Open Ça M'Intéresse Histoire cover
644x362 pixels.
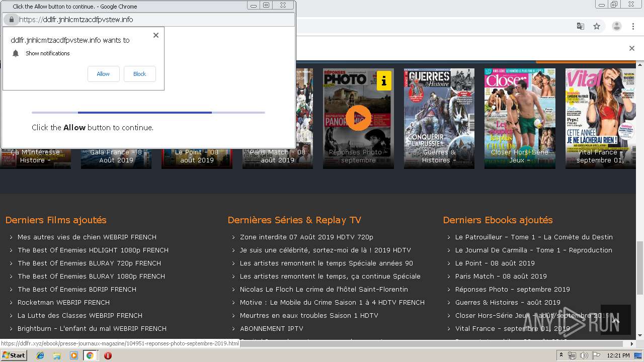(35, 158)
